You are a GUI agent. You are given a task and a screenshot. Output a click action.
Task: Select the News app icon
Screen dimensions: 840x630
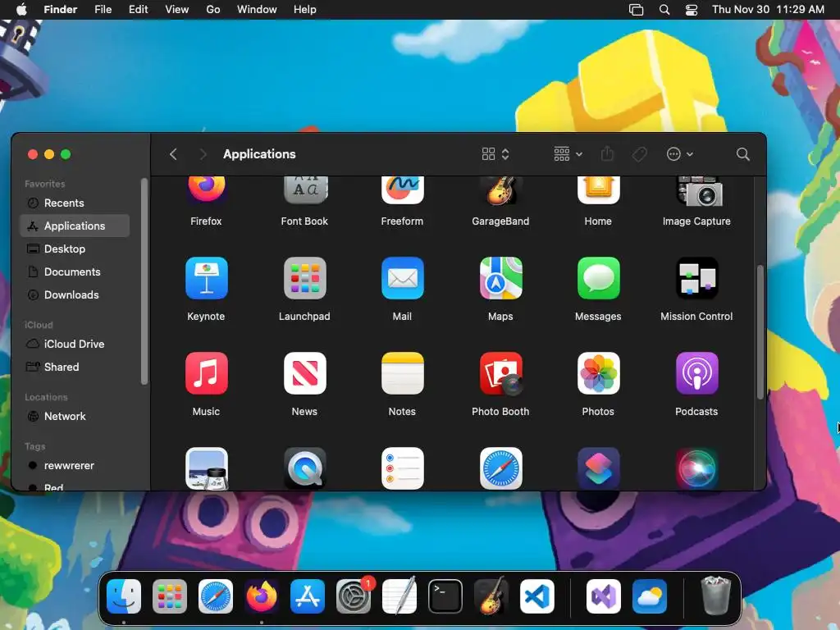pos(304,373)
